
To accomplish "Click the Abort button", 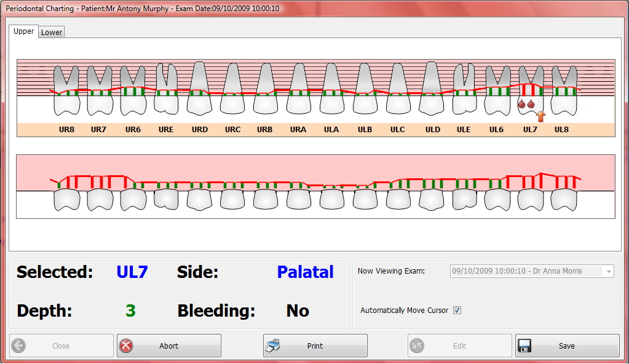I will tap(168, 345).
